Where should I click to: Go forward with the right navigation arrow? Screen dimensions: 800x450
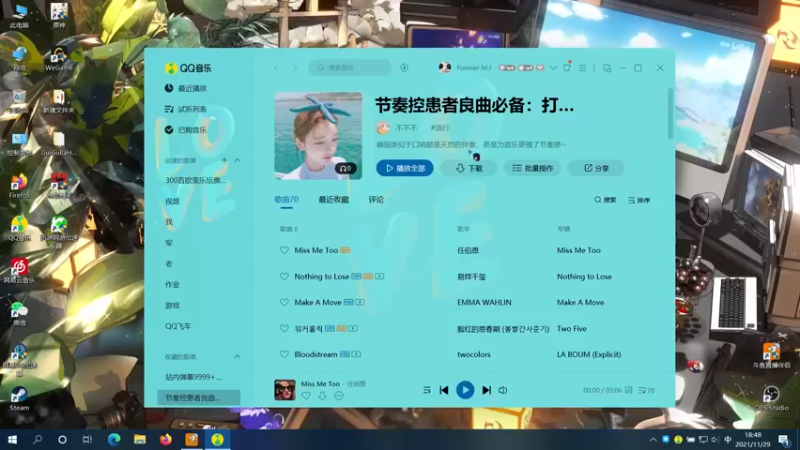295,67
